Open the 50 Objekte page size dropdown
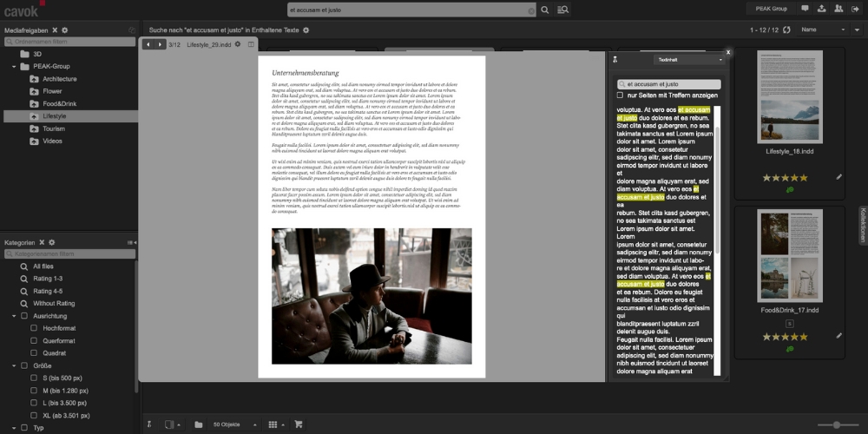This screenshot has width=868, height=434. pos(234,424)
